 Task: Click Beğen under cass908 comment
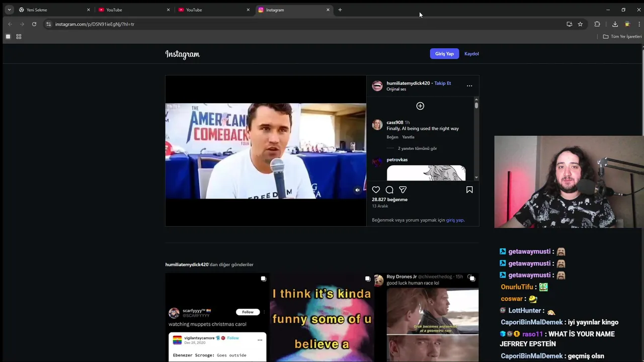pos(392,137)
